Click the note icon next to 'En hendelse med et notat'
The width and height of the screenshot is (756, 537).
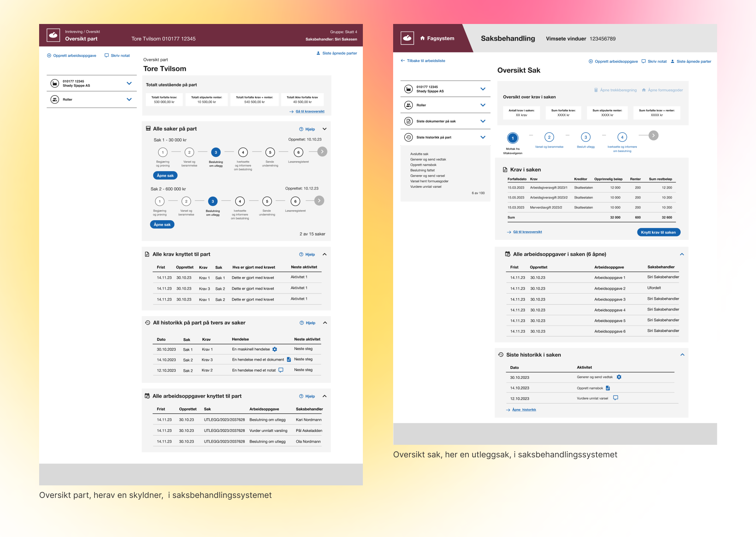281,370
